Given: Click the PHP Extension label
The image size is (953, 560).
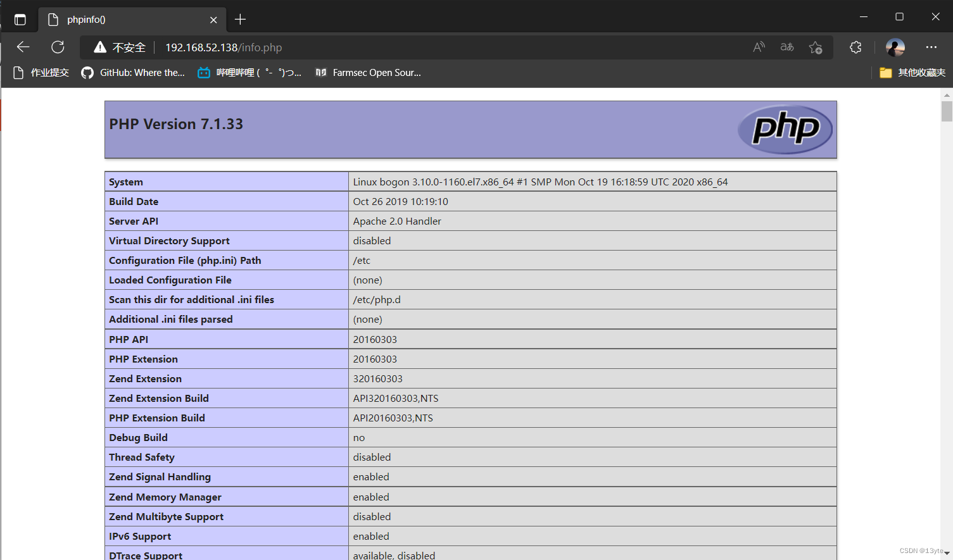Looking at the screenshot, I should pos(143,359).
